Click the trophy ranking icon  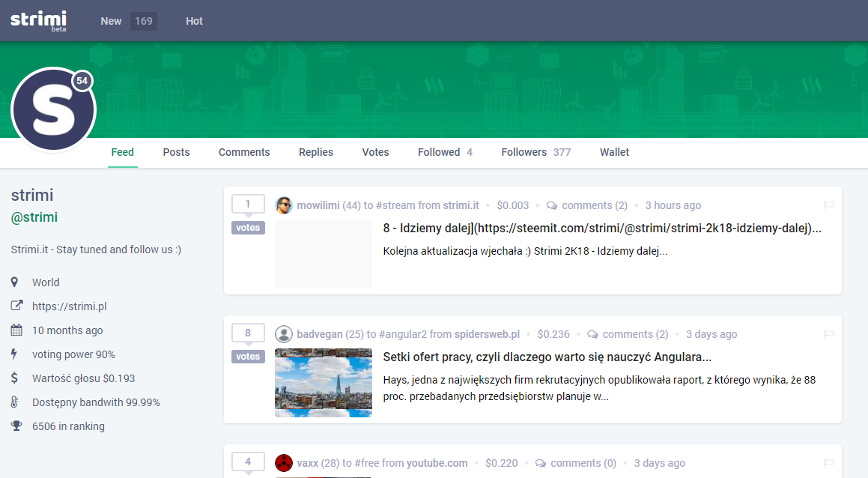click(16, 426)
